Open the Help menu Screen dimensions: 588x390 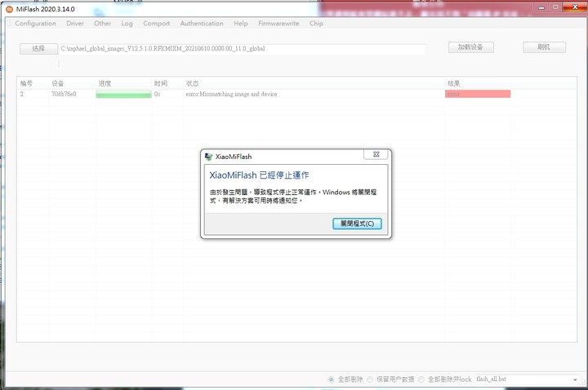point(241,23)
